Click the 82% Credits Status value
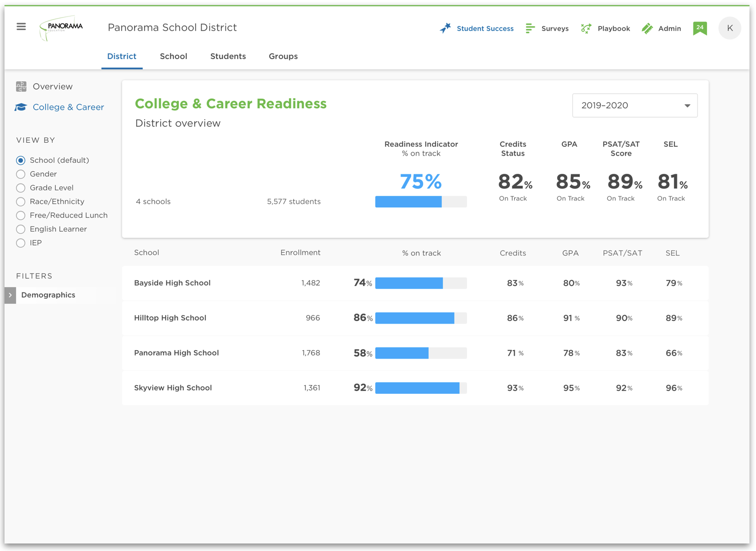The width and height of the screenshot is (756, 551). tap(515, 182)
